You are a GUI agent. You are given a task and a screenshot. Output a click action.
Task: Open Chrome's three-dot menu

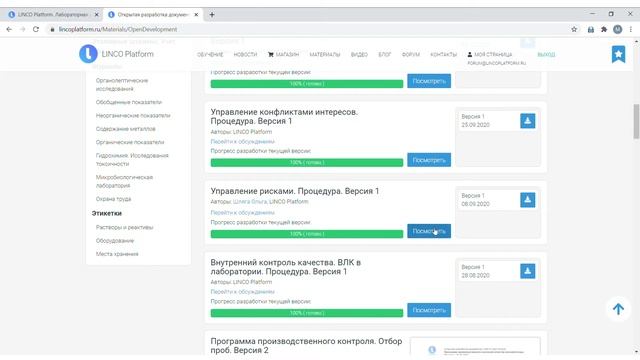click(x=631, y=29)
